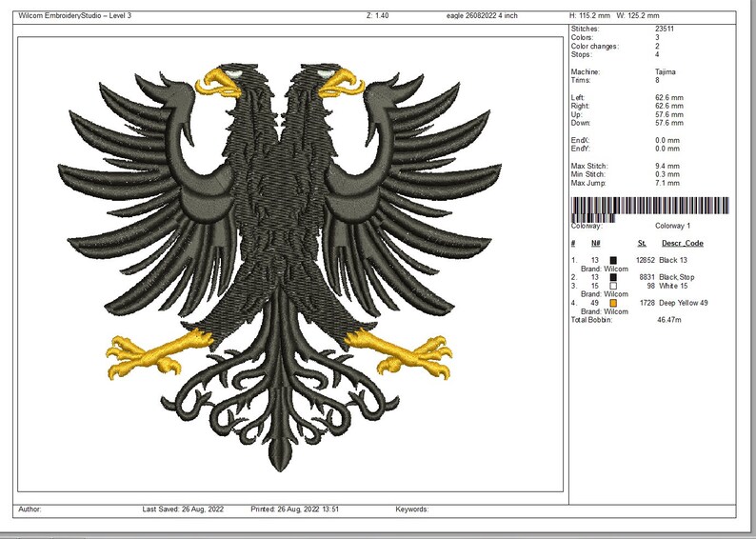
Task: Click the Total Bobbin value 46.47m
Action: (x=669, y=320)
